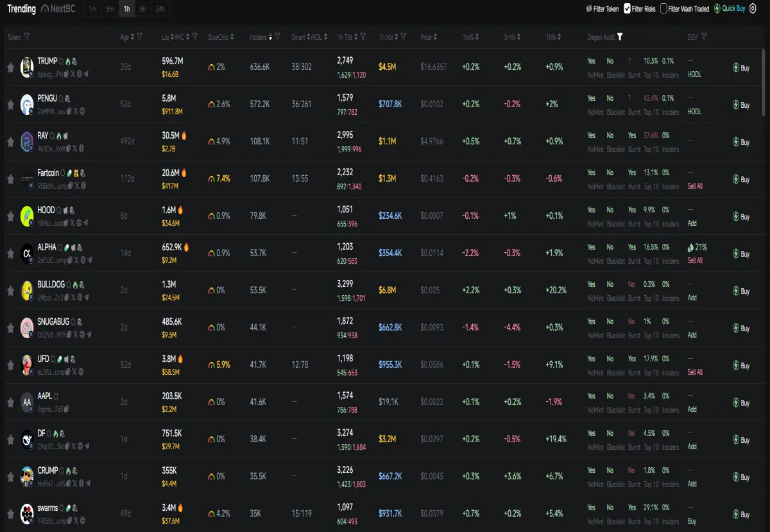This screenshot has width=770, height=532.
Task: Add RAY to favorites with the star
Action: point(10,142)
